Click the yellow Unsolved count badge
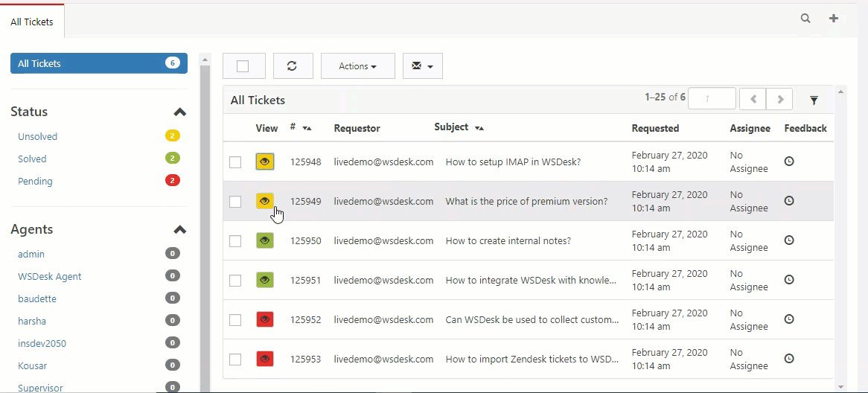 click(172, 136)
